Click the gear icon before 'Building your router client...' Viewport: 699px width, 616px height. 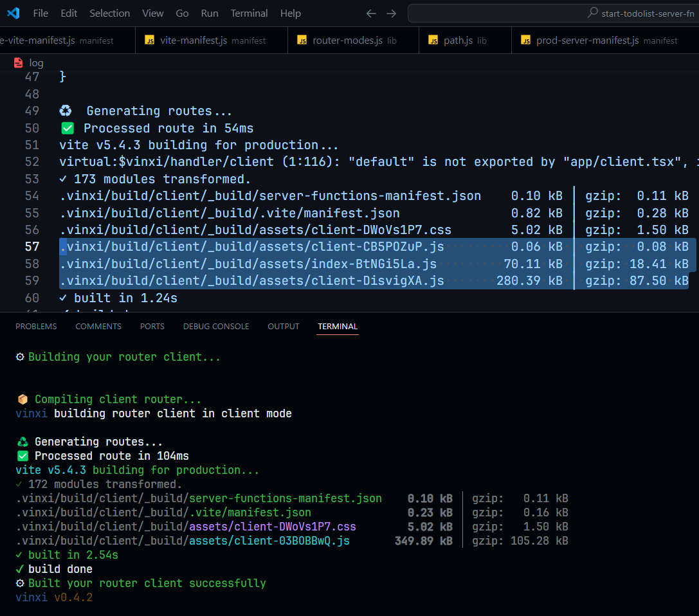coord(20,357)
